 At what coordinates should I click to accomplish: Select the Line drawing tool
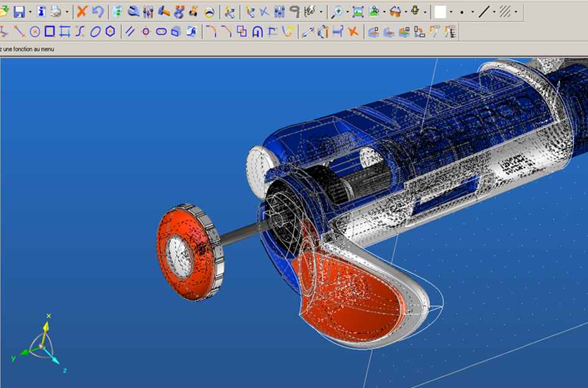(x=19, y=32)
